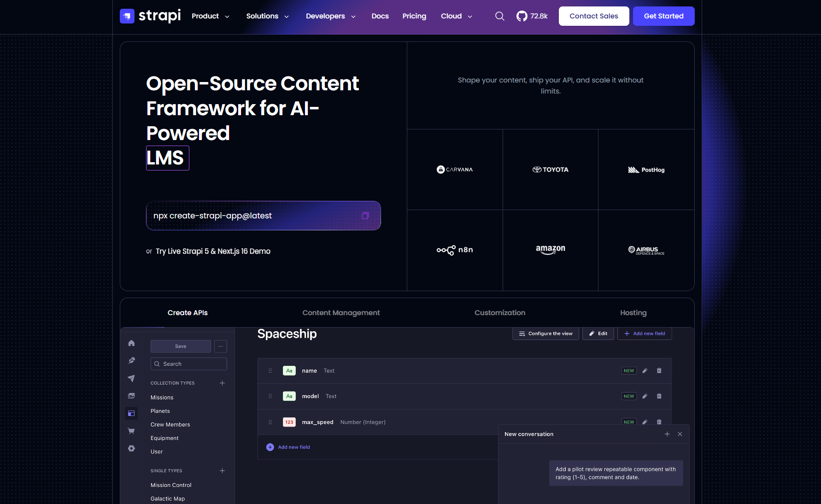Viewport: 821px width, 504px height.
Task: Switch to the Hosting tab
Action: [633, 313]
